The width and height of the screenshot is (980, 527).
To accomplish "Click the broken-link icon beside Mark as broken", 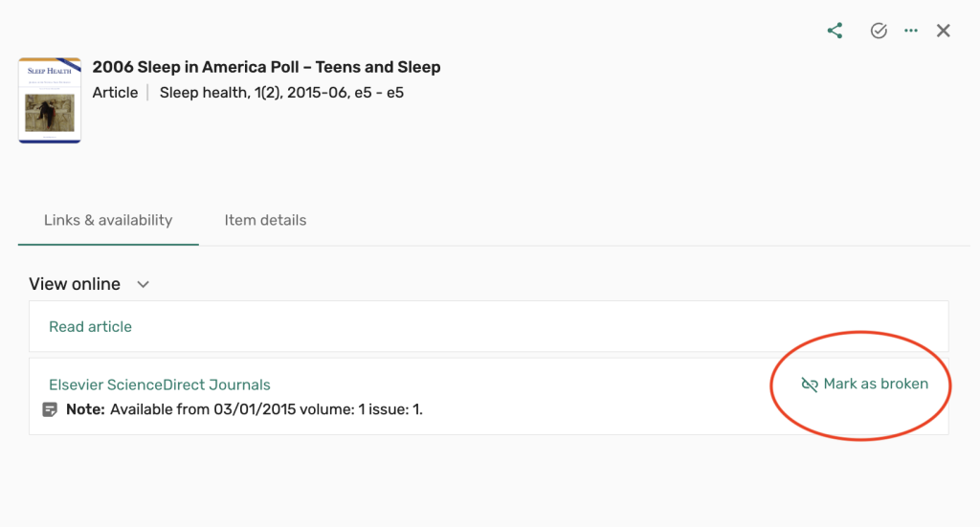I will 810,384.
